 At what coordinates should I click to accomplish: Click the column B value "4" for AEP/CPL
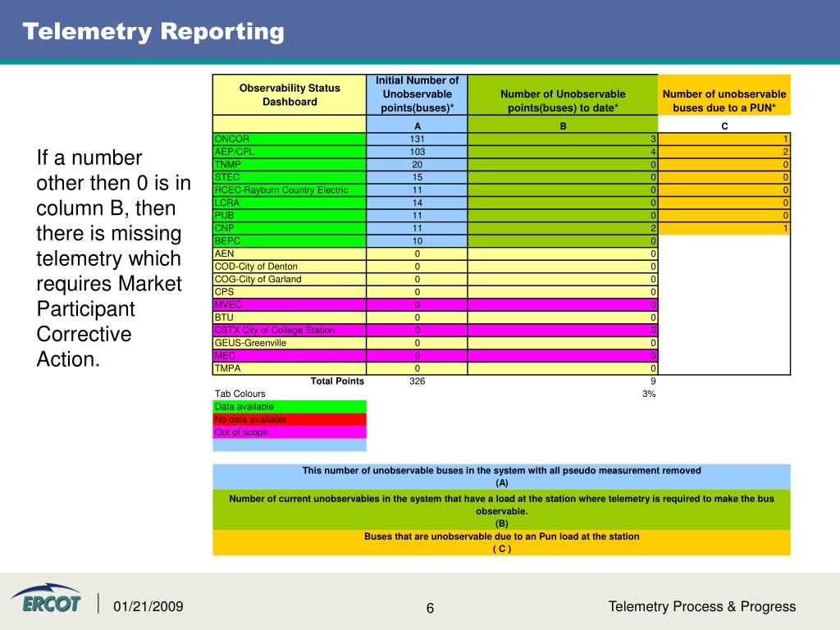click(563, 152)
